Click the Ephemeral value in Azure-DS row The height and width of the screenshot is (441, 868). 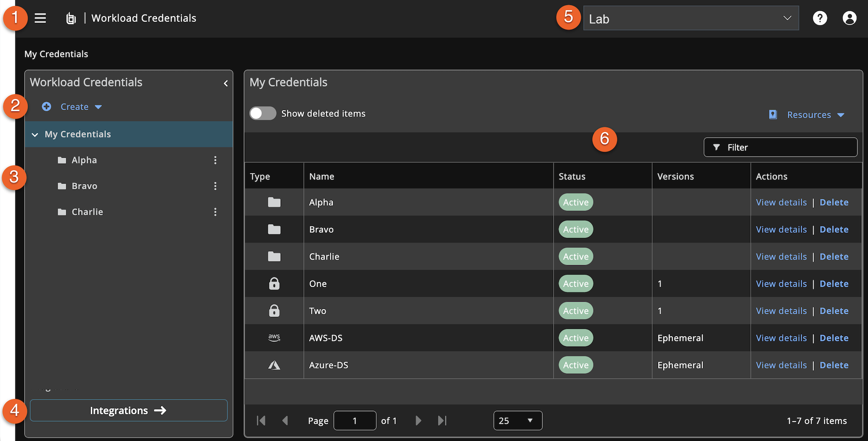(x=680, y=365)
